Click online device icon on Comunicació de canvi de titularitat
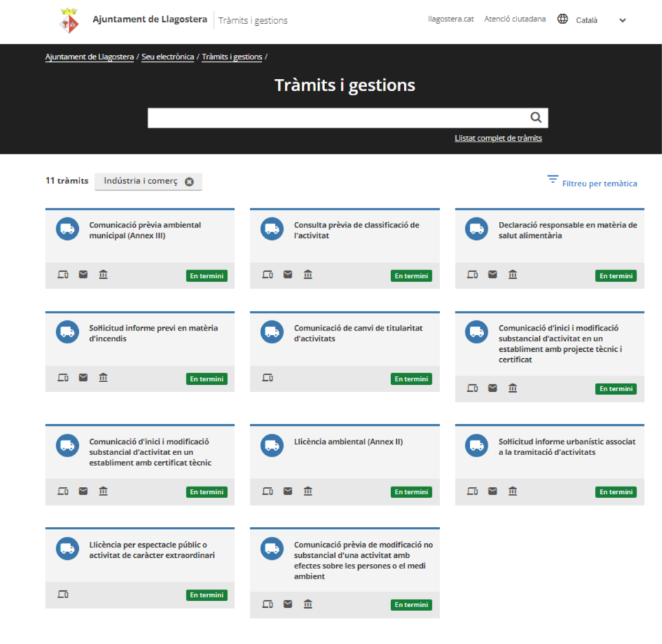Viewport: 662px width, 644px height. (x=268, y=378)
